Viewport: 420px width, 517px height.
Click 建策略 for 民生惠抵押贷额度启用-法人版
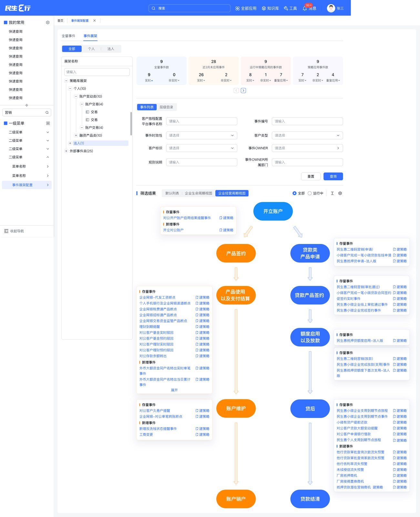[x=400, y=341]
